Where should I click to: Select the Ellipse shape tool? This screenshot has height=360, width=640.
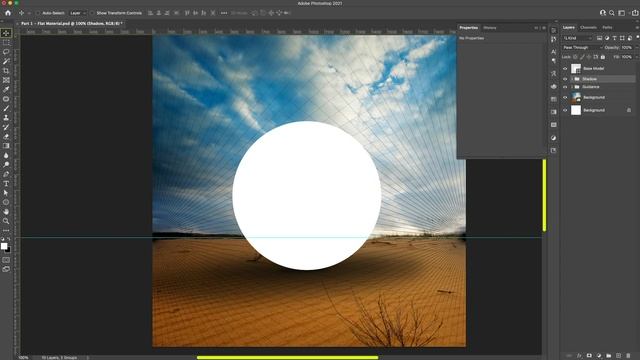6,202
